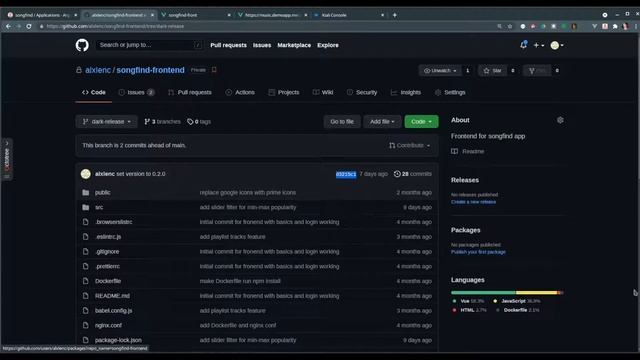Switch to the Projects tab
640x360 pixels.
pos(284,92)
